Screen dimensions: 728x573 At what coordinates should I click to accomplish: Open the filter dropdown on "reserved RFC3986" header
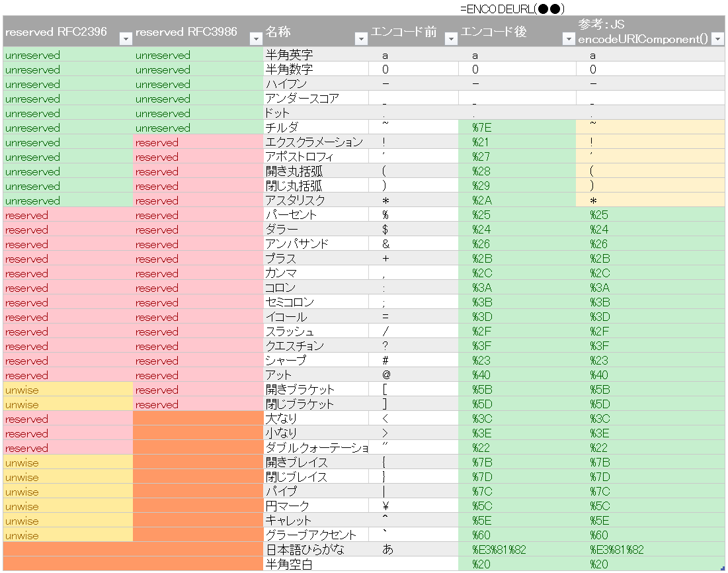point(256,40)
